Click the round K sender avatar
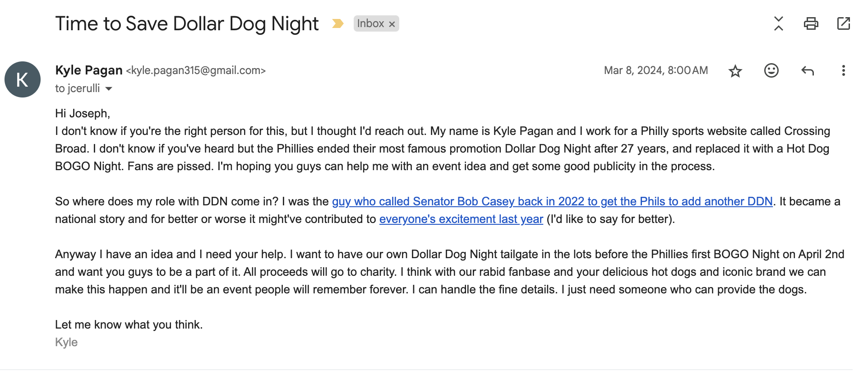The height and width of the screenshot is (371, 868). click(23, 79)
